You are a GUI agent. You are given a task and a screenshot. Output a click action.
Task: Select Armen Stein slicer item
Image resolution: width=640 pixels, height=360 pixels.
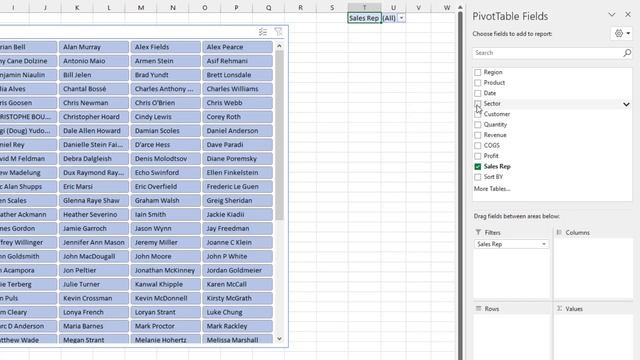pos(165,61)
